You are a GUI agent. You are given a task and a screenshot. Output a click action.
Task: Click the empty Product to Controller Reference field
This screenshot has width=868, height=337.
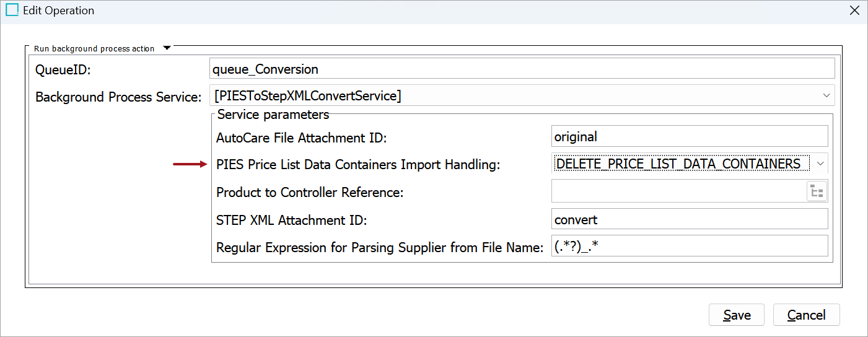tap(678, 192)
